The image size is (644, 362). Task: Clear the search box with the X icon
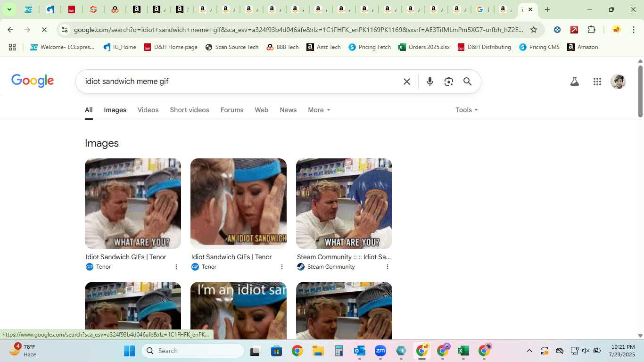pos(407,82)
